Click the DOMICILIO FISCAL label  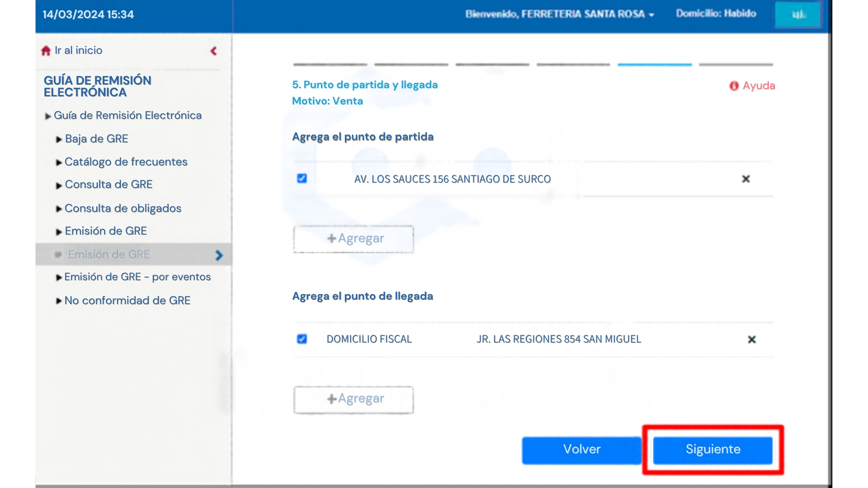369,339
